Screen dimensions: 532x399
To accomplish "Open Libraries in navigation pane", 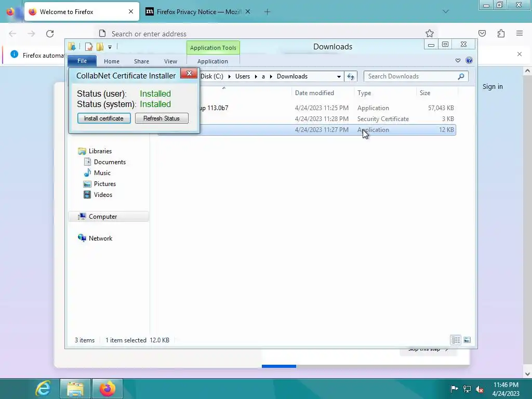I will (100, 151).
